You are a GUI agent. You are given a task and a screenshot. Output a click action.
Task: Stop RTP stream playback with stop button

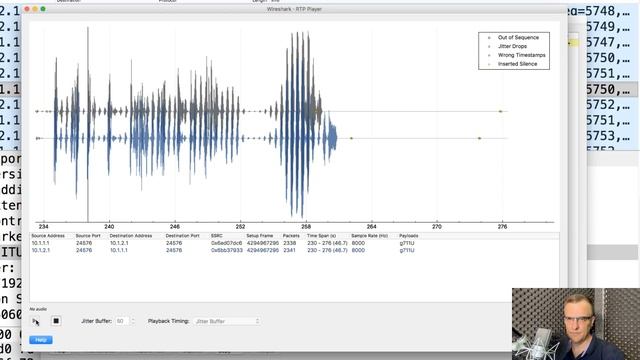pos(56,321)
